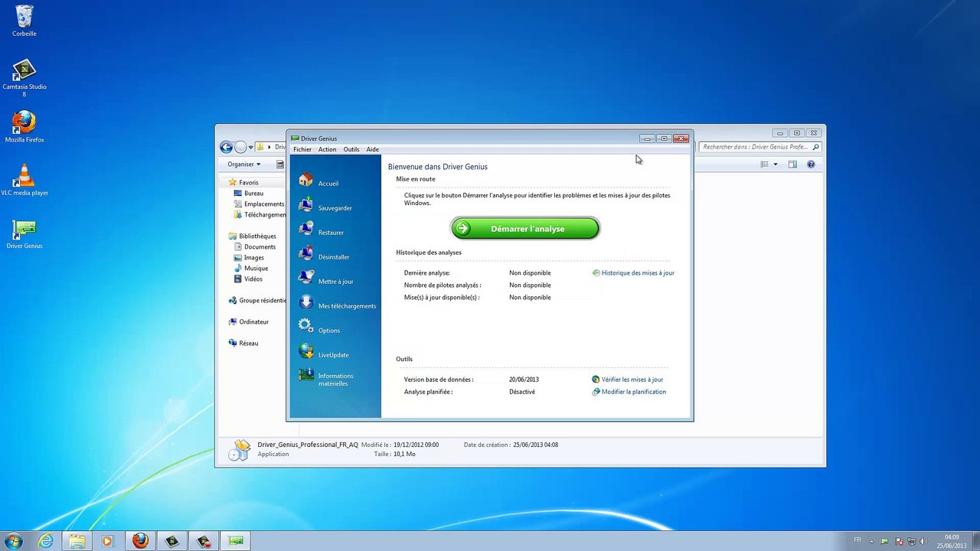The height and width of the screenshot is (551, 980).
Task: Open the Organiser dropdown in Explorer
Action: [243, 164]
